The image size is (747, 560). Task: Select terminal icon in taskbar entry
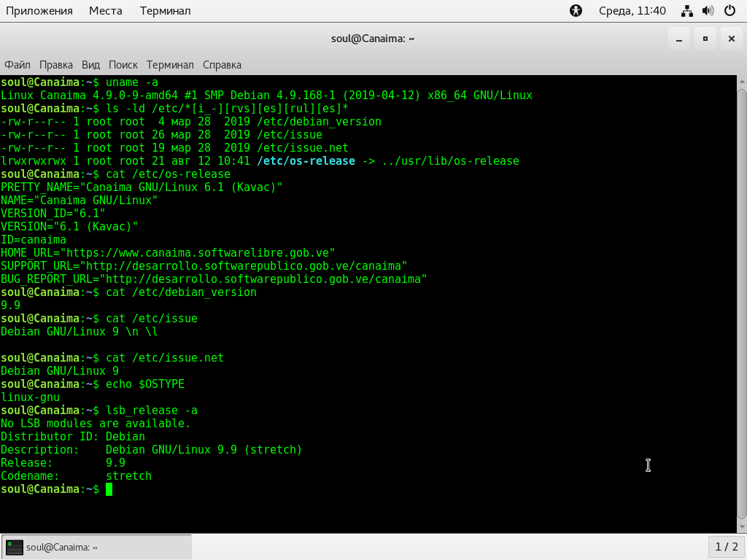[x=15, y=547]
